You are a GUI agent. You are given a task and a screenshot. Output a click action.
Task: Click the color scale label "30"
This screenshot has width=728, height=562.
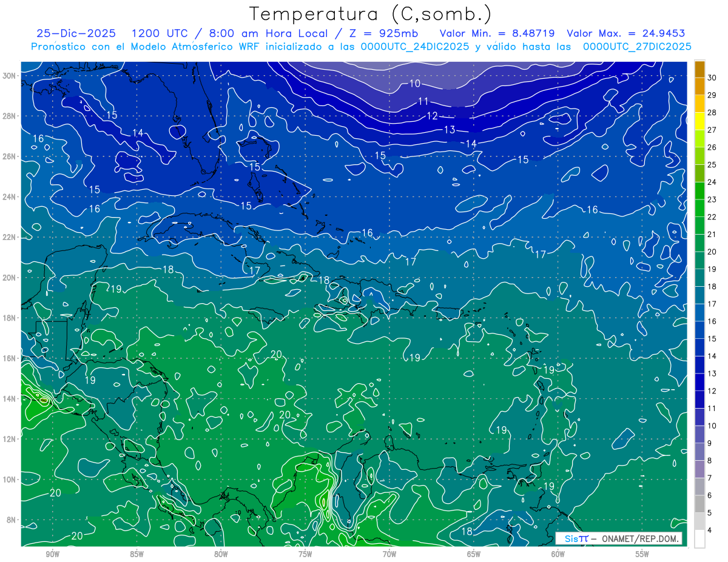(712, 77)
